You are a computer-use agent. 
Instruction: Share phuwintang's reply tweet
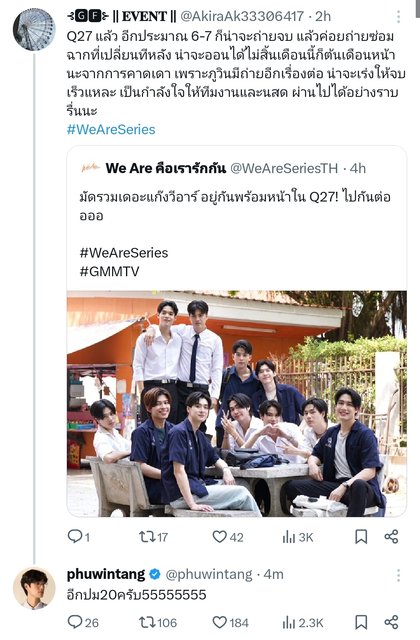tap(391, 622)
